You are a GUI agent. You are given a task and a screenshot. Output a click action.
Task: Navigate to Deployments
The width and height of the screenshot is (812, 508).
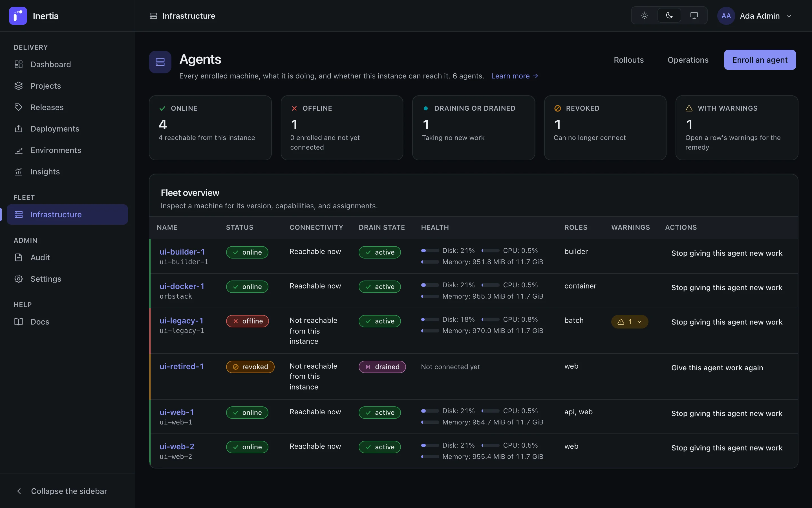(x=67, y=129)
